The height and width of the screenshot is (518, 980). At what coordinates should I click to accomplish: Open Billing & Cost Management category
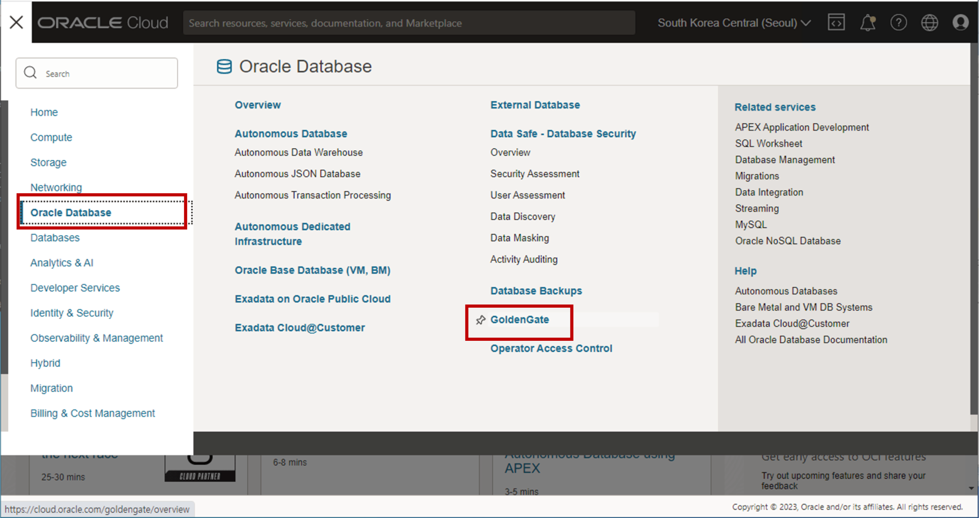tap(92, 413)
